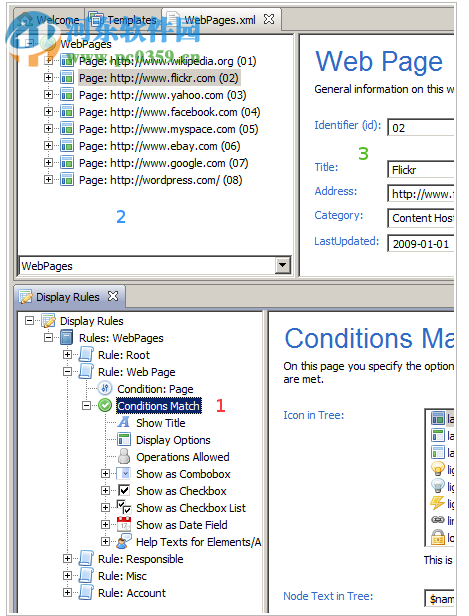Collapse the Display Rules root node
The image size is (469, 616).
[x=29, y=321]
